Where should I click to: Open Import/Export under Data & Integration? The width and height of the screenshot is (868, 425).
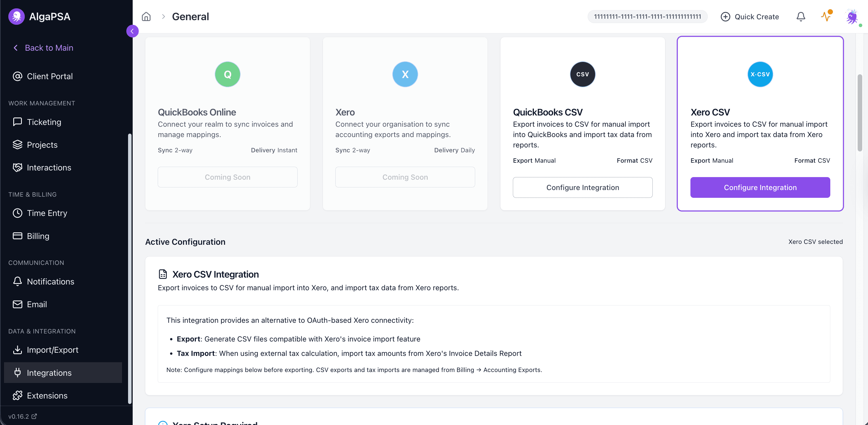(53, 350)
